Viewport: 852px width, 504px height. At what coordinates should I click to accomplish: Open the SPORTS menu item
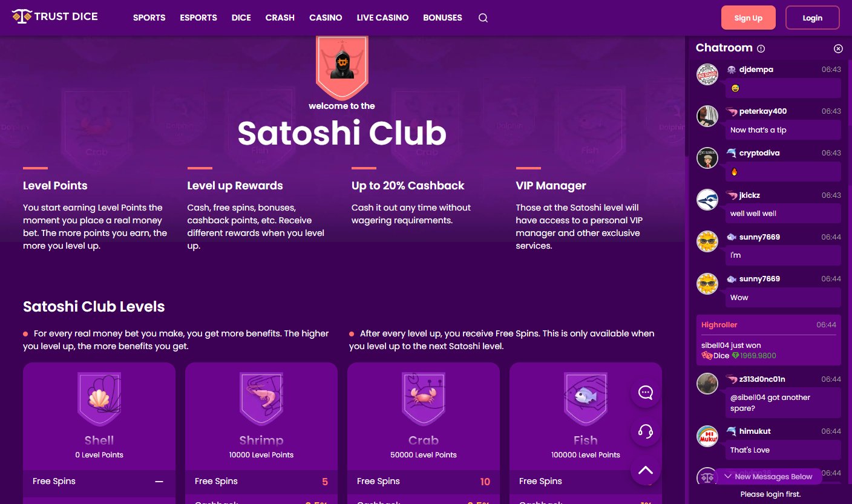coord(149,18)
